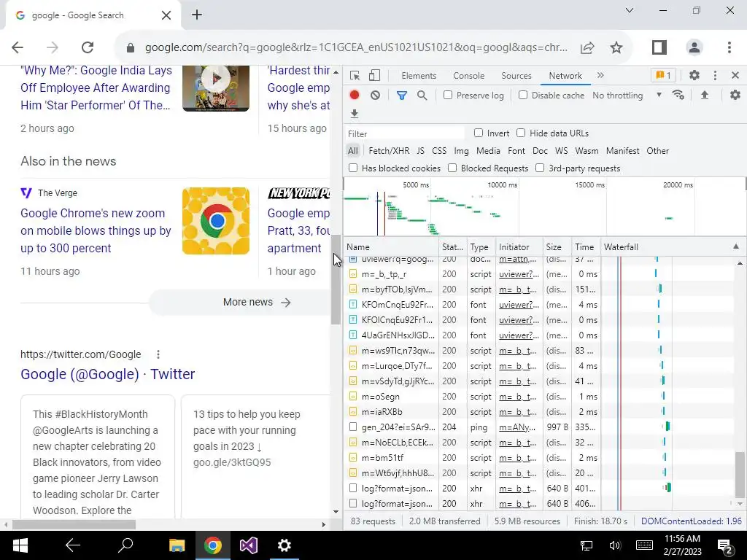Sort requests by Size column header
The image size is (747, 560).
(x=557, y=247)
